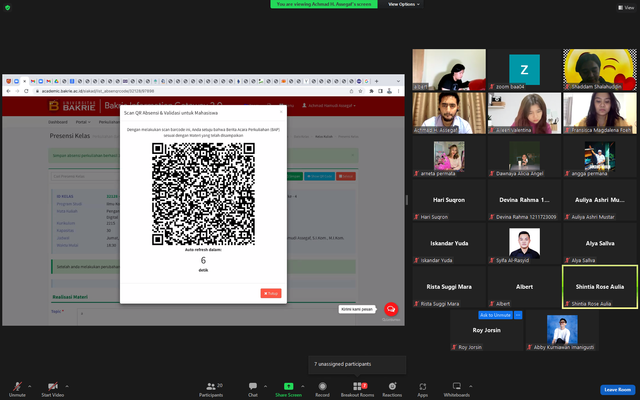Select Aileen Valentina video tile
The height and width of the screenshot is (400, 640).
point(524,113)
